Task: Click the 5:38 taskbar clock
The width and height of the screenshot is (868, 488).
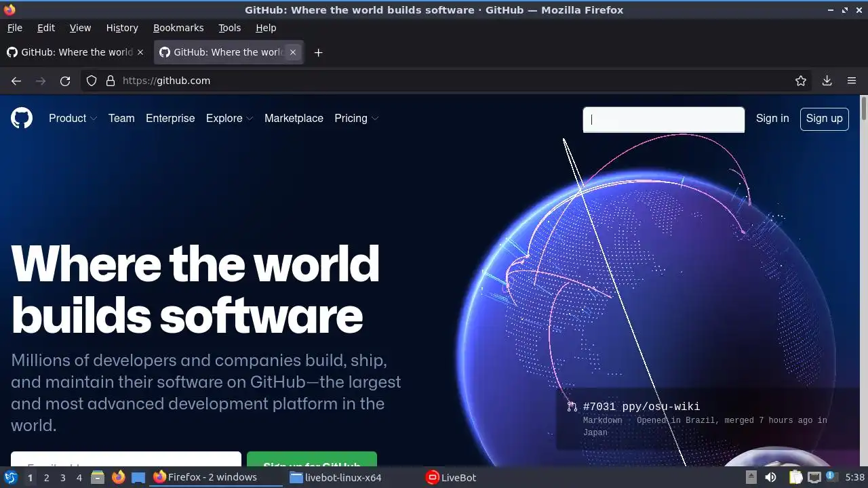Action: 854,477
